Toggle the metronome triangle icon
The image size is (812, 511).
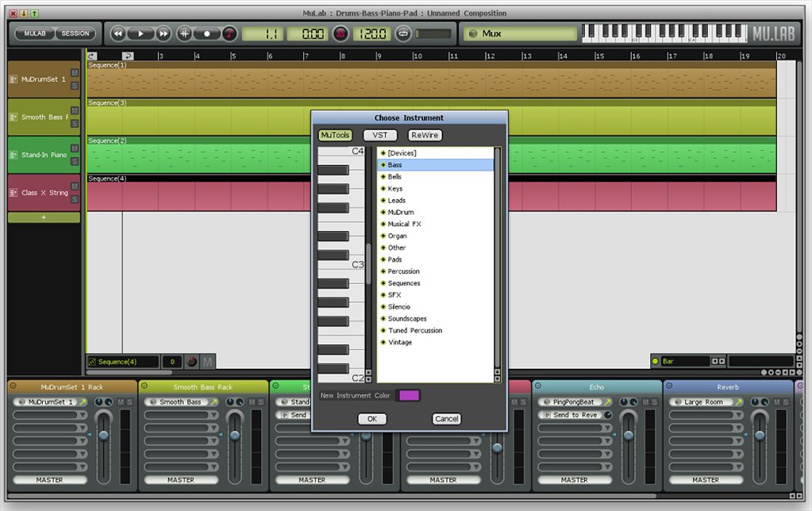341,33
